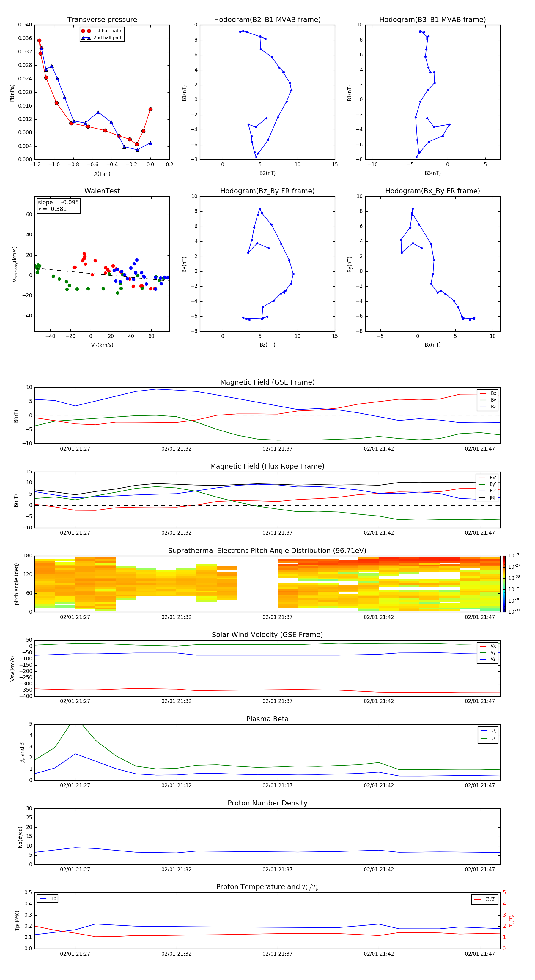Viewport: 535px width, 980px height.
Task: Click the "Pt(nPa)" y-axis label
Action: click(x=12, y=93)
